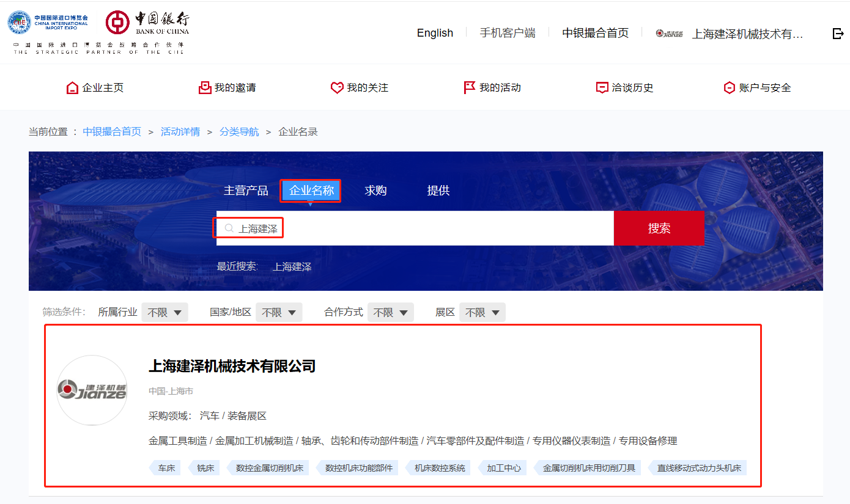The width and height of the screenshot is (850, 504).
Task: Select the 主营产品 search tab
Action: 246,191
